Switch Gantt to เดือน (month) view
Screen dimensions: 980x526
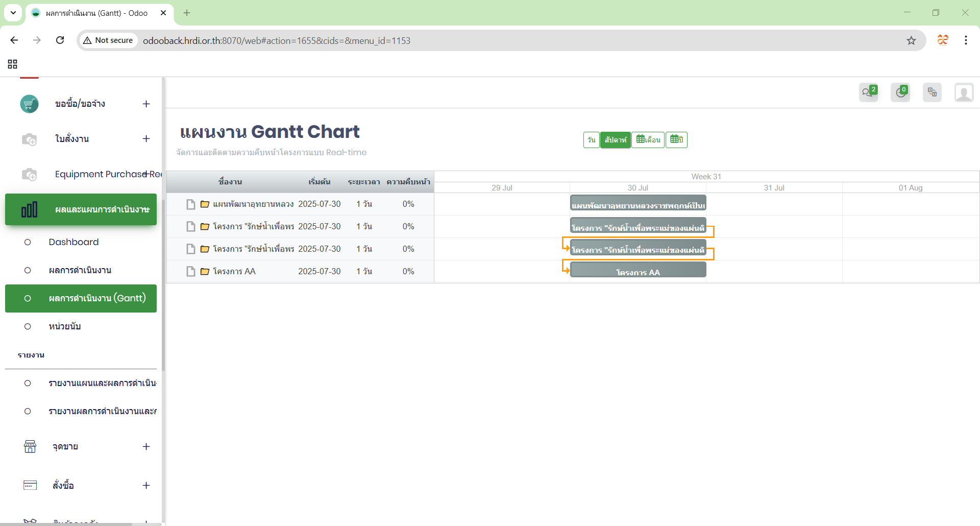click(648, 140)
